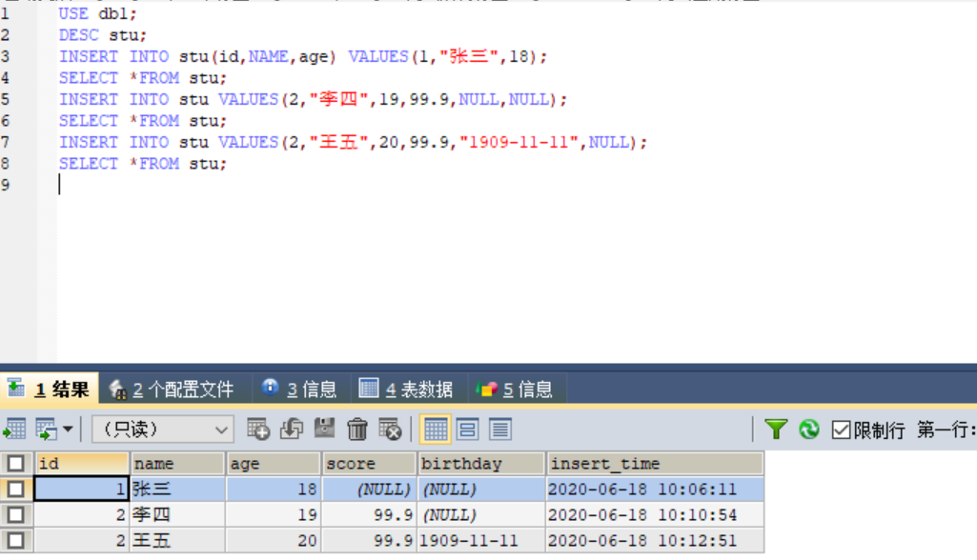Viewport: 977px width, 560px height.
Task: Select the 99.9 score cell of 王五
Action: [369, 540]
